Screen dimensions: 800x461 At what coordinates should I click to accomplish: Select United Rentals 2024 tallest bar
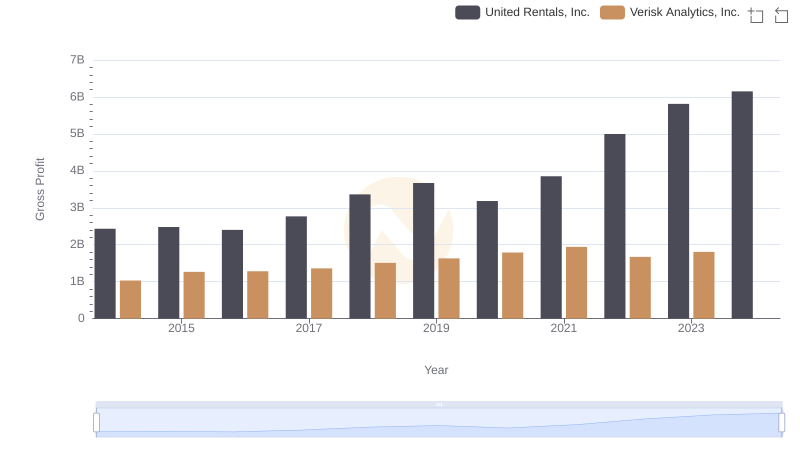(742, 205)
